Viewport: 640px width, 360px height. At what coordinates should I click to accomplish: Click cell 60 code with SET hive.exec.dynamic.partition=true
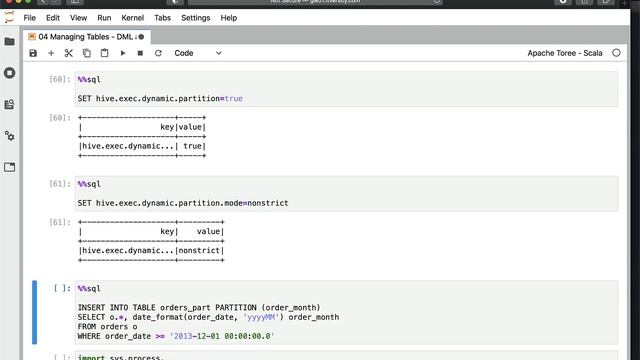pyautogui.click(x=346, y=89)
